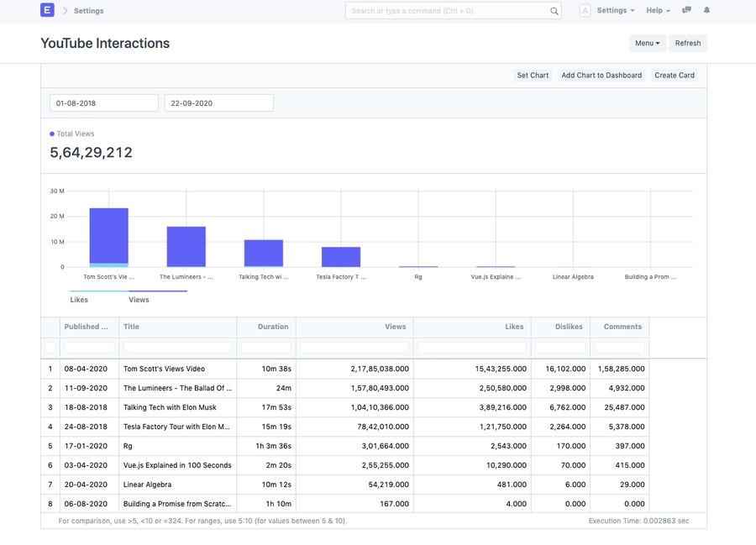The image size is (756, 545).
Task: Toggle the select-all rows checkbox in filter row
Action: tap(50, 348)
